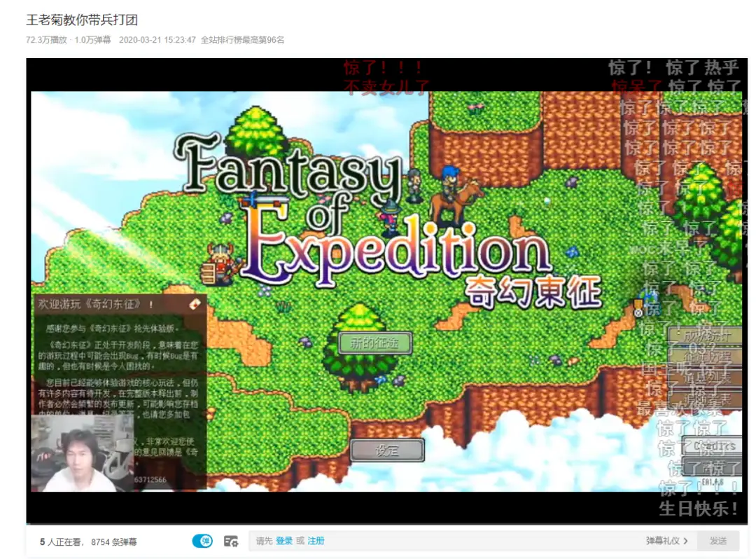The width and height of the screenshot is (756, 559).
Task: Click the 登录 login link
Action: coord(284,541)
